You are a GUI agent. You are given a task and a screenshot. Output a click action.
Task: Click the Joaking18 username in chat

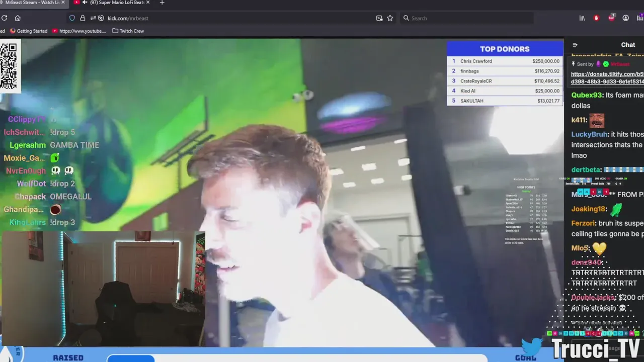pos(588,209)
